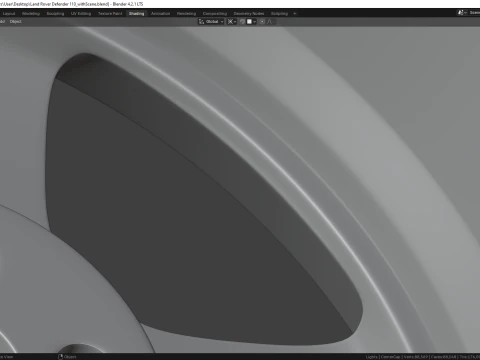The width and height of the screenshot is (480, 360).
Task: Switch to the Sculpting workspace tab
Action: [x=55, y=14]
